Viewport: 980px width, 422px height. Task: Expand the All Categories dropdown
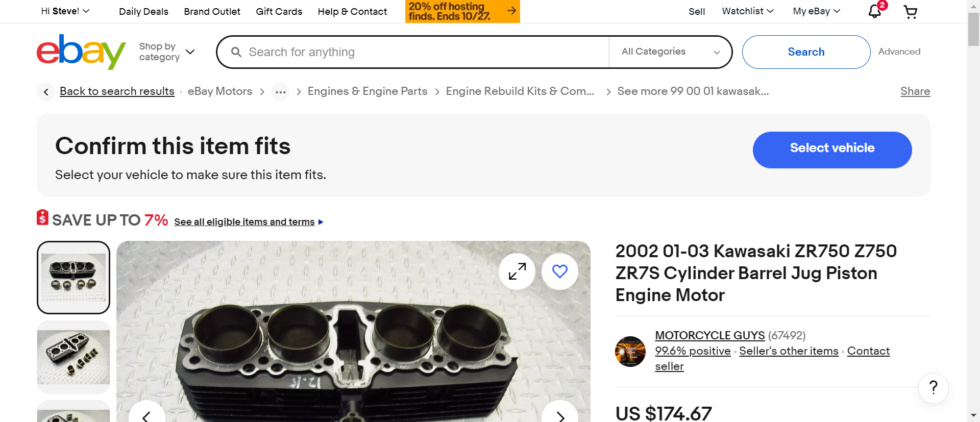tap(670, 52)
